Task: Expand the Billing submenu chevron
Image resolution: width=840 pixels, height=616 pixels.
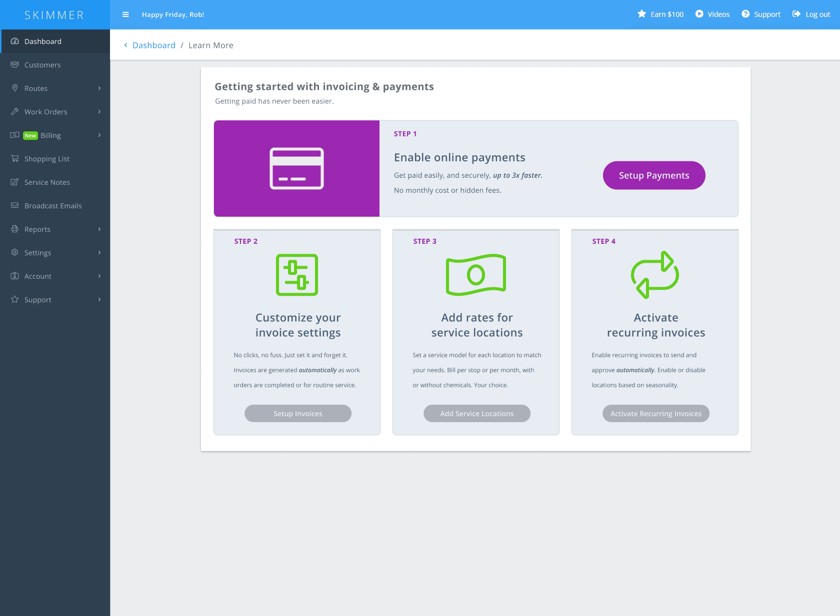Action: click(x=99, y=135)
